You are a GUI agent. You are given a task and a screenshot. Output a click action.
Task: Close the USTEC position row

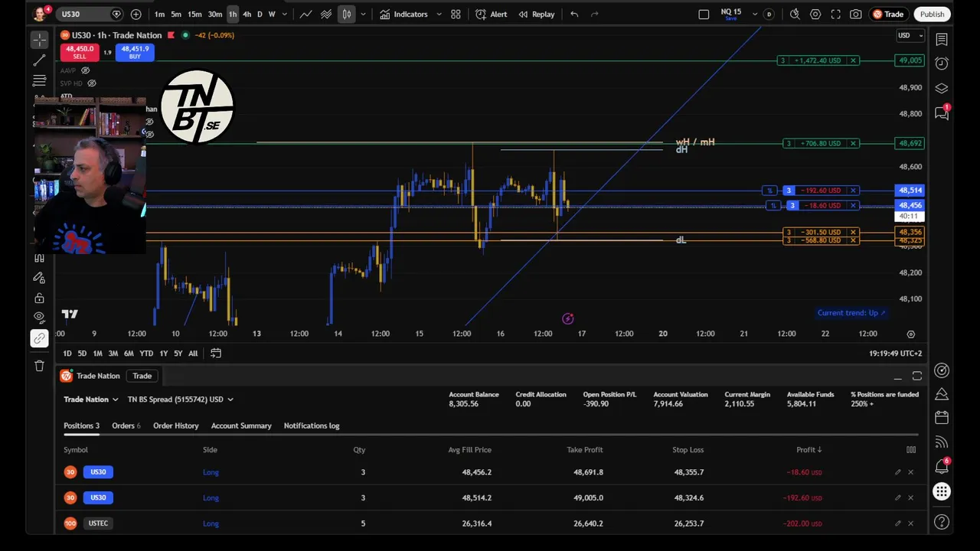click(910, 523)
